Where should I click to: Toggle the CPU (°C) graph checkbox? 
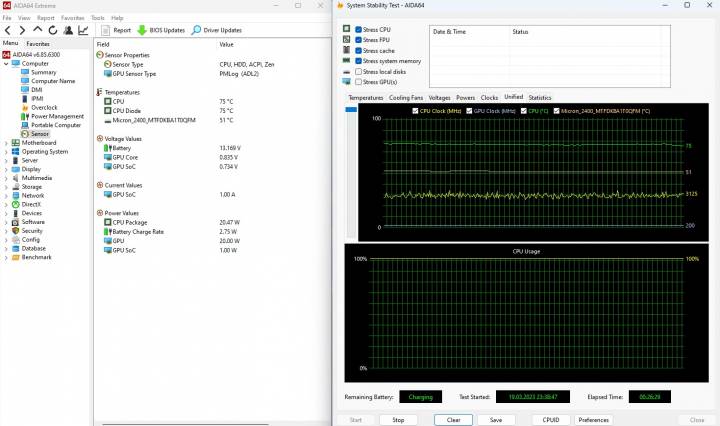pos(523,111)
